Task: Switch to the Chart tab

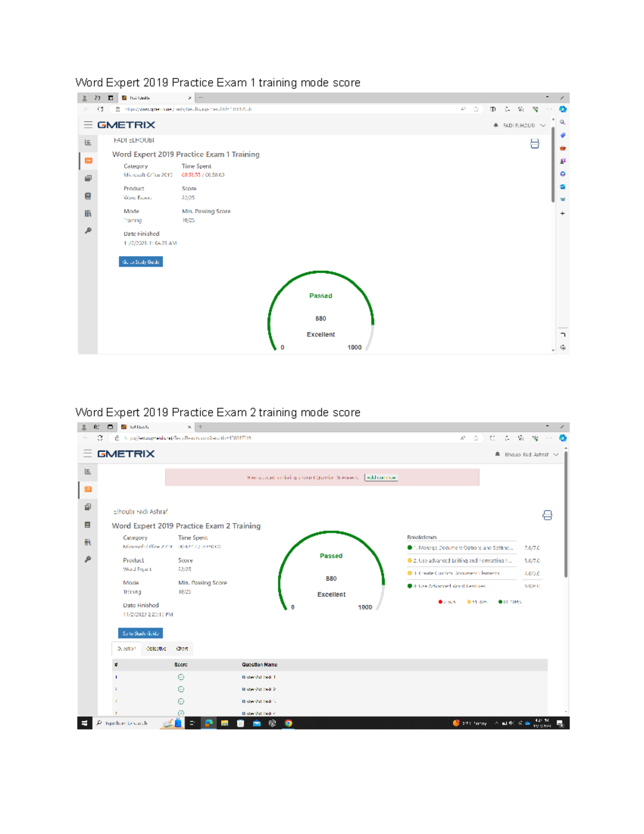Action: 182,649
